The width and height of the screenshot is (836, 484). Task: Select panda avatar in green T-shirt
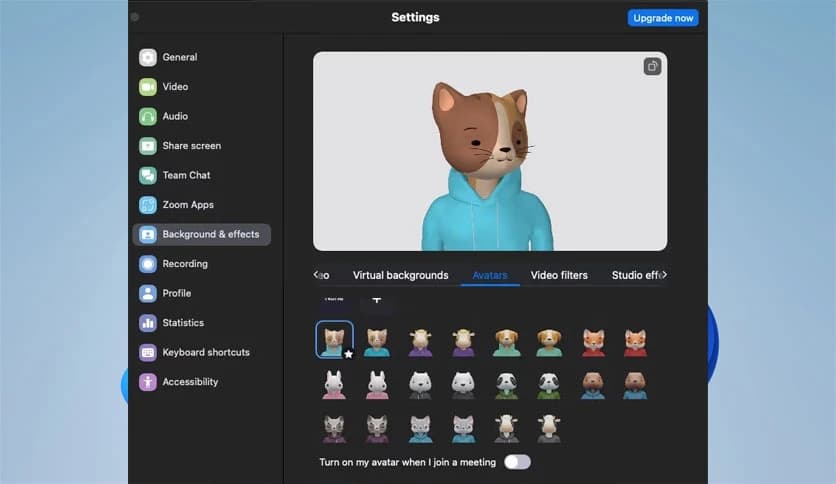(549, 385)
